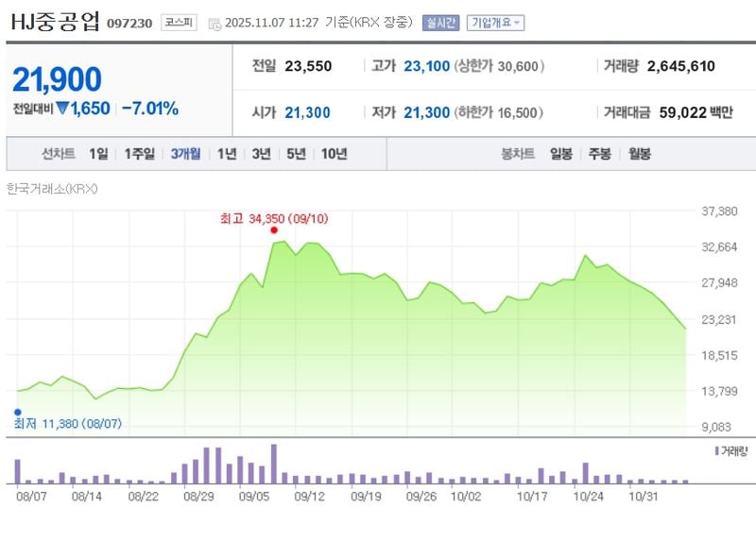The image size is (756, 559).
Task: Switch the line chart to 1일
Action: coord(98,154)
